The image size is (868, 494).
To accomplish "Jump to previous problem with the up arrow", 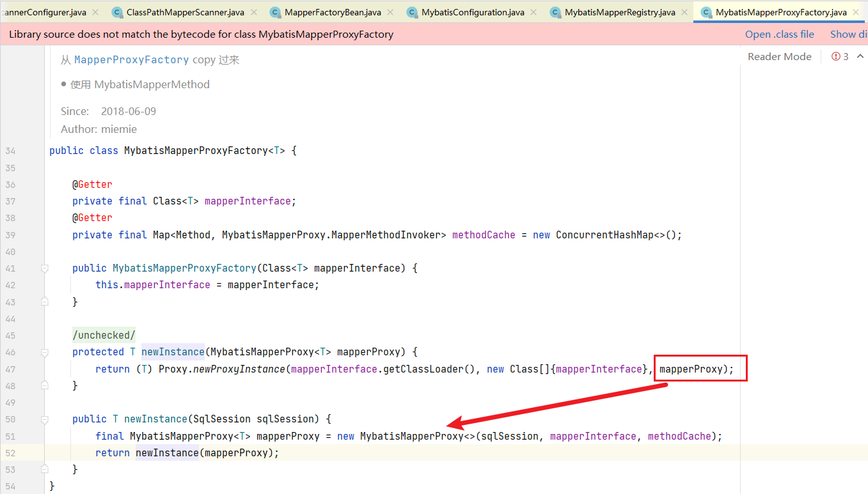I will coord(860,57).
